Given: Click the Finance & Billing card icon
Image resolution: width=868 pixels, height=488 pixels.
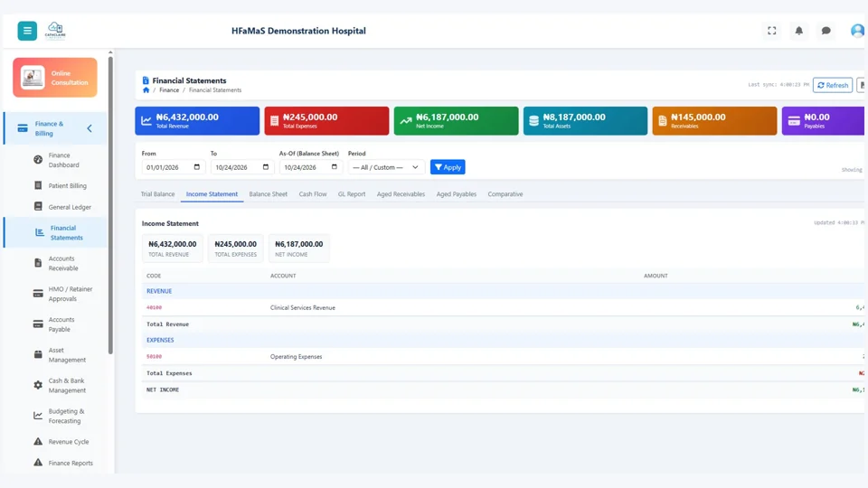Looking at the screenshot, I should (x=22, y=128).
